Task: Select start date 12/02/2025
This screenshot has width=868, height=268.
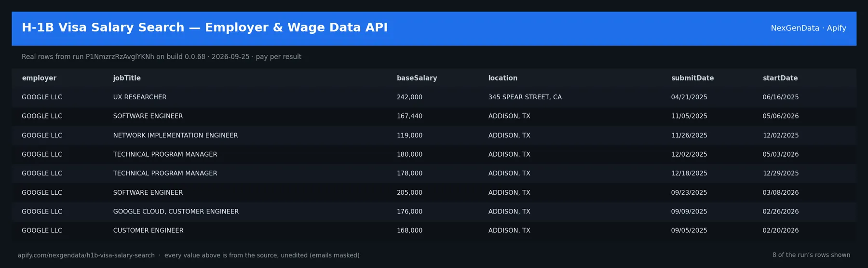Action: click(x=780, y=135)
